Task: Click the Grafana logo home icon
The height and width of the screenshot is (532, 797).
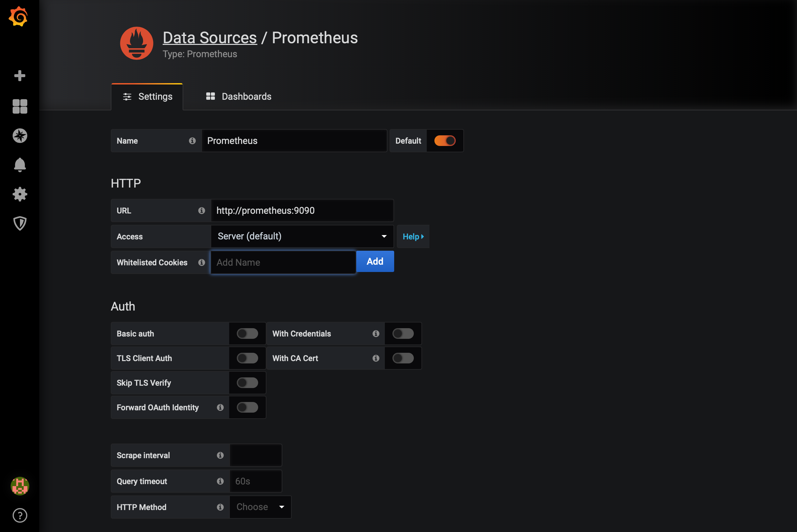Action: 18,16
